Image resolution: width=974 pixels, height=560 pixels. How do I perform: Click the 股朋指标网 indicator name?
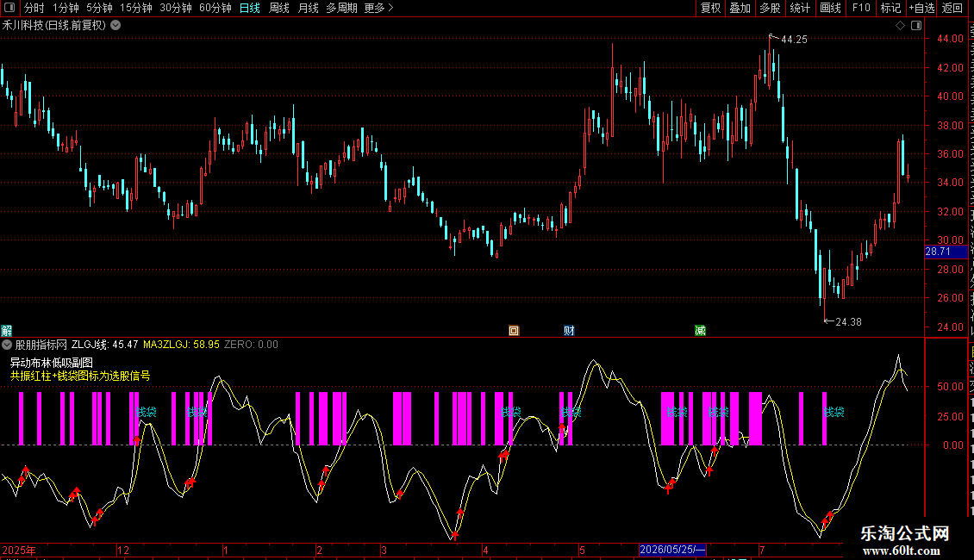(41, 345)
